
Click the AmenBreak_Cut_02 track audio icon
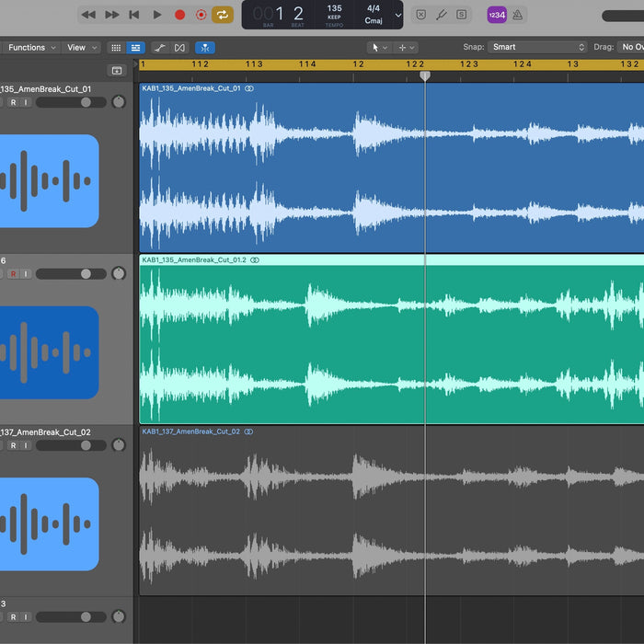coord(49,524)
